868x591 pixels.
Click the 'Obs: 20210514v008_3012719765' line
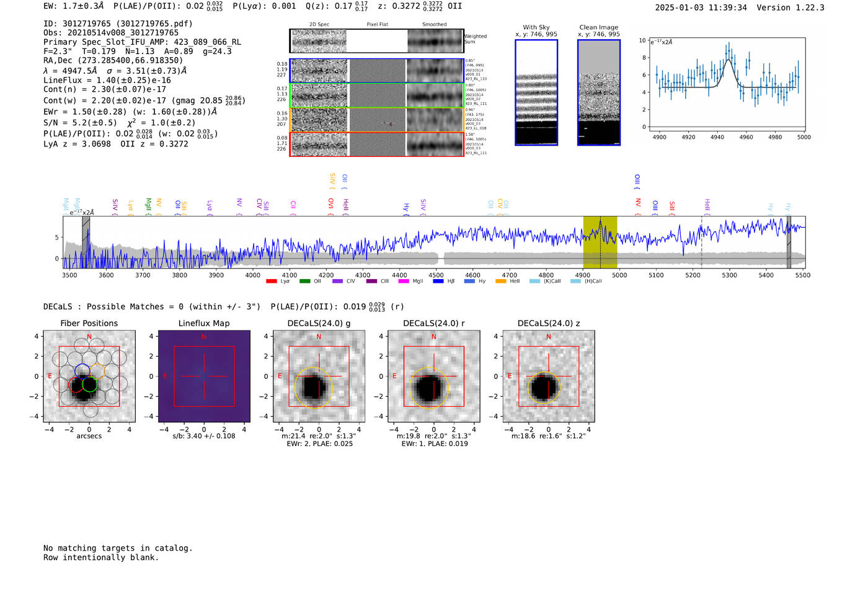[x=111, y=33]
